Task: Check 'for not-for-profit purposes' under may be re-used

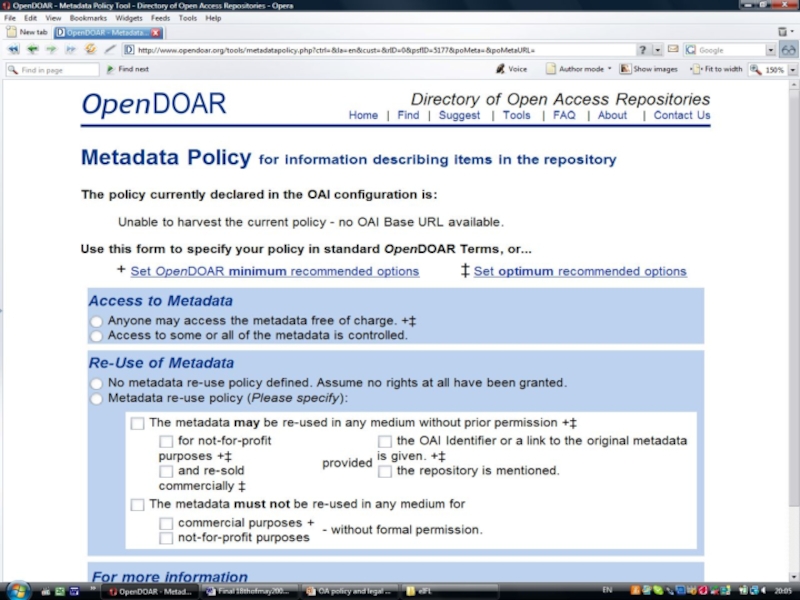Action: point(166,441)
